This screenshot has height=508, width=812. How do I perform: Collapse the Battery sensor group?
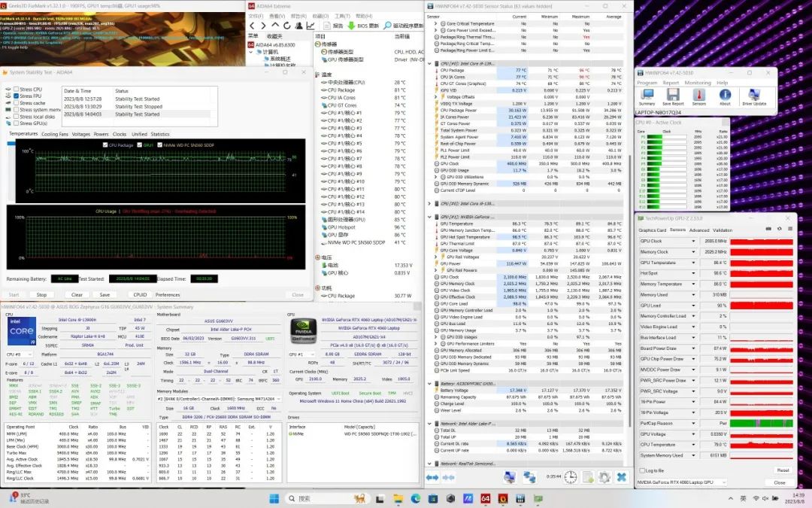coord(430,384)
